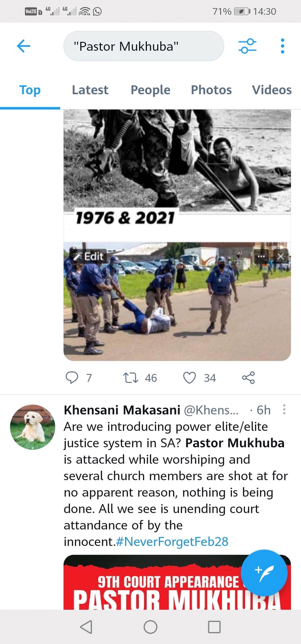Switch to the Latest tab

click(x=90, y=90)
